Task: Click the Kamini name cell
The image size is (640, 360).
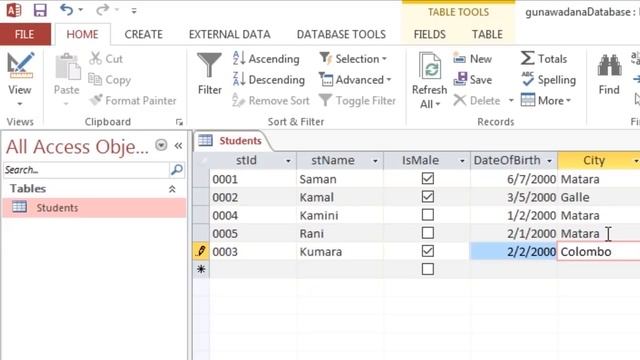Action: [340, 215]
